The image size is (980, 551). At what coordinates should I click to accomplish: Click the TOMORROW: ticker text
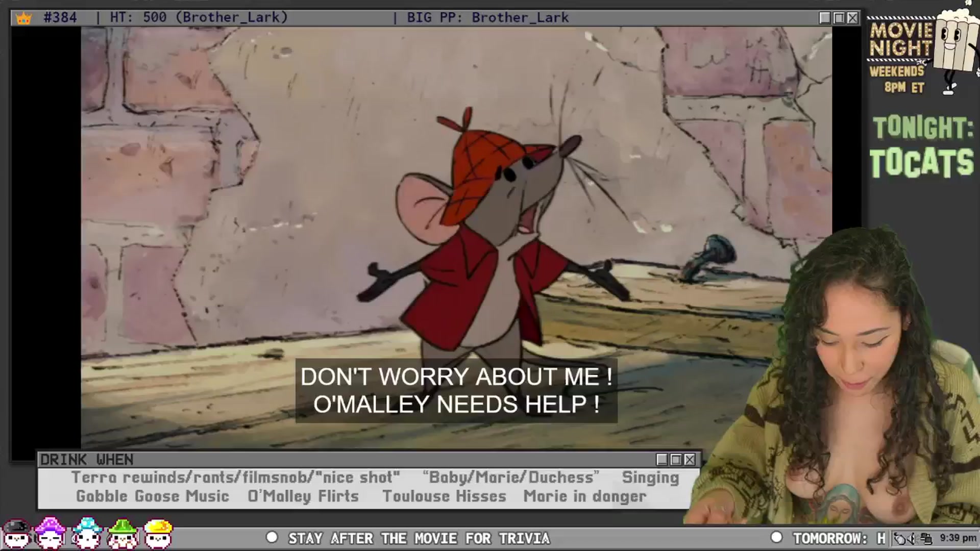coord(830,538)
